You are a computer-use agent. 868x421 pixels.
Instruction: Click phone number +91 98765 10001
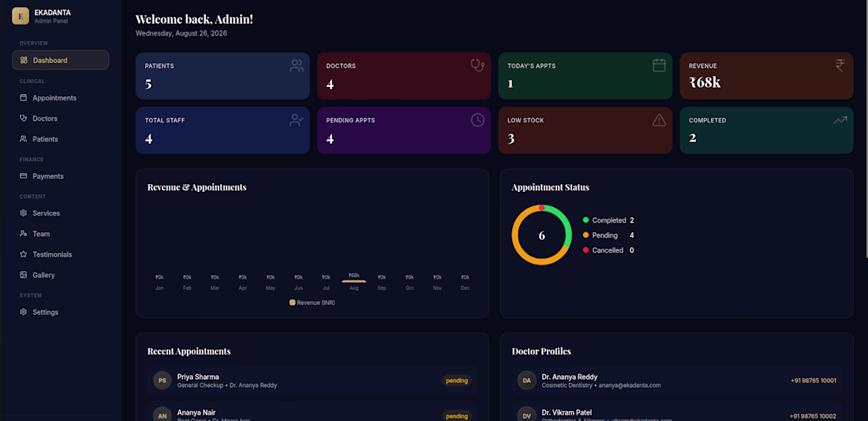point(814,381)
